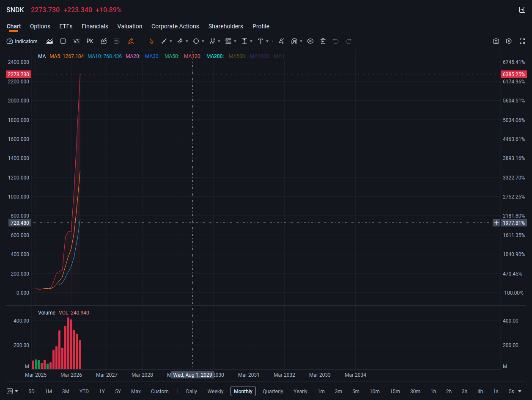Expand the circle shape tool dropdown

[203, 41]
